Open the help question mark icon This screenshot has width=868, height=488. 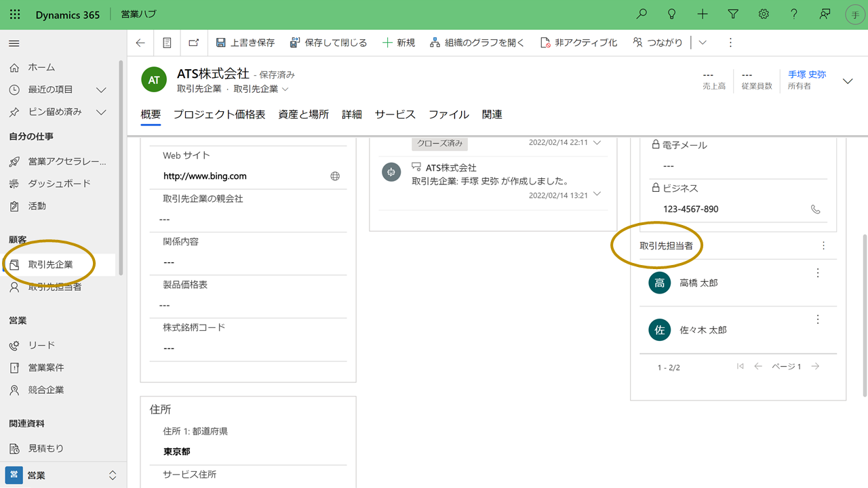[794, 14]
